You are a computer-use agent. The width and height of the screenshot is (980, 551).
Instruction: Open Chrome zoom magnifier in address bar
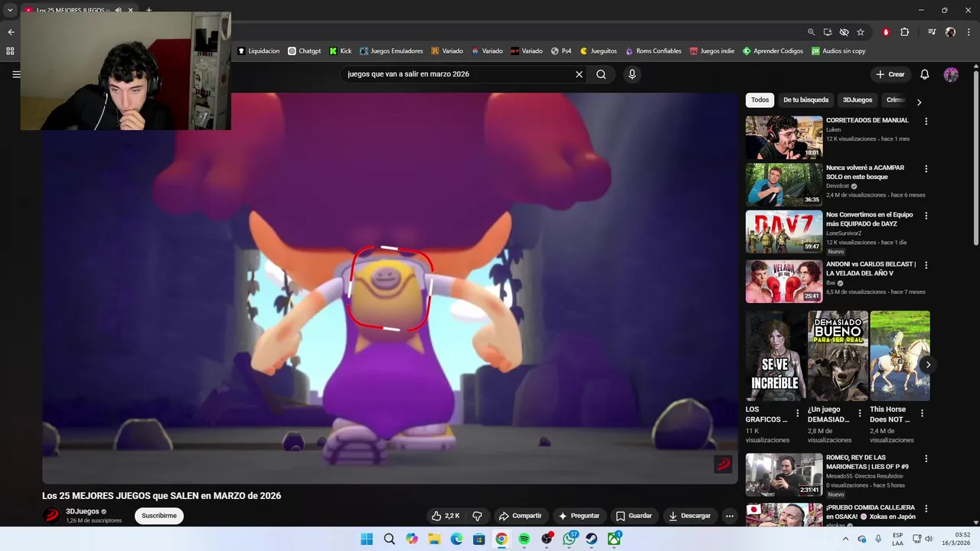click(x=811, y=32)
